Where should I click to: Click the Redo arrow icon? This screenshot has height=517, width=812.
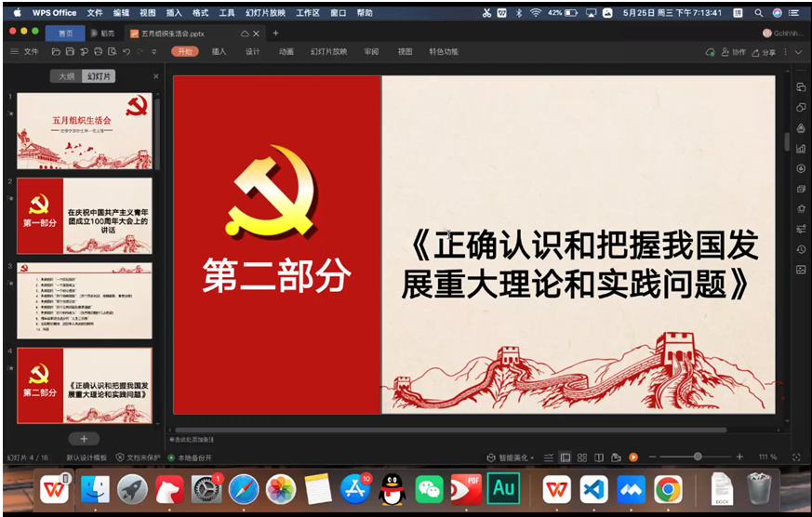pyautogui.click(x=140, y=52)
